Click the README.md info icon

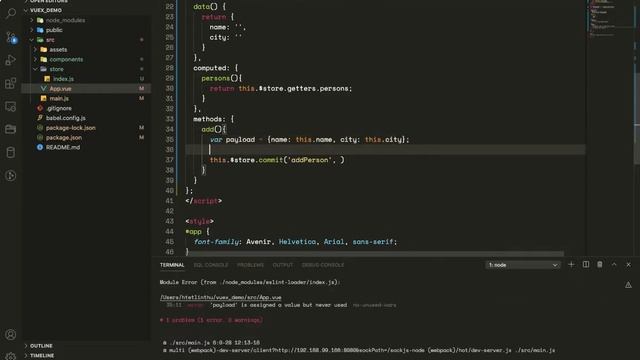coord(40,147)
